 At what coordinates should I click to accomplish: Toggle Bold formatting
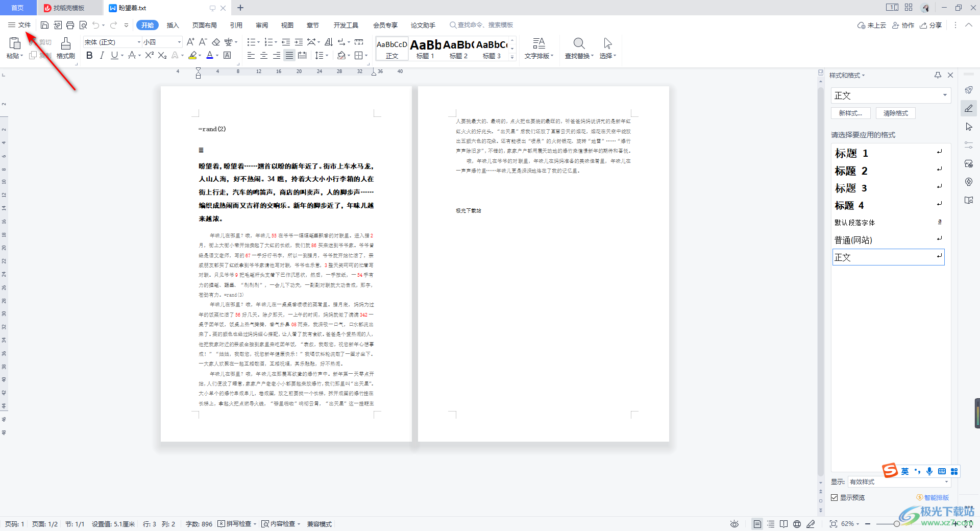coord(89,55)
